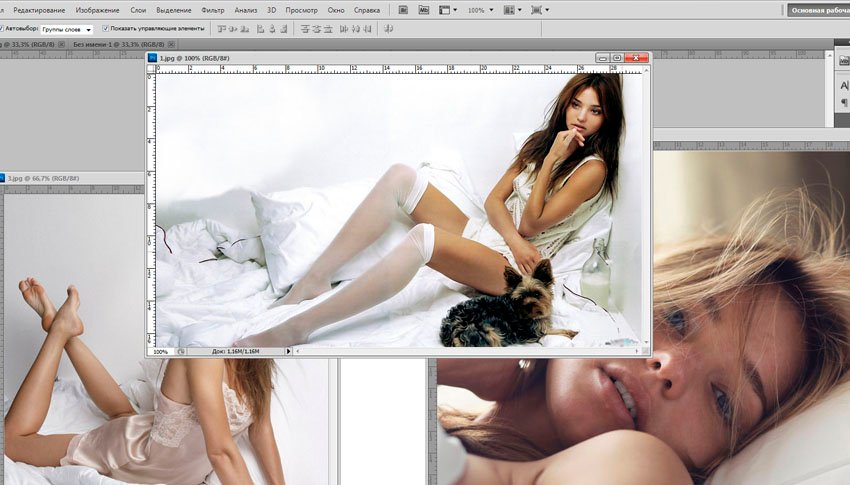
Task: Click the align top edges icon
Action: tap(222, 29)
